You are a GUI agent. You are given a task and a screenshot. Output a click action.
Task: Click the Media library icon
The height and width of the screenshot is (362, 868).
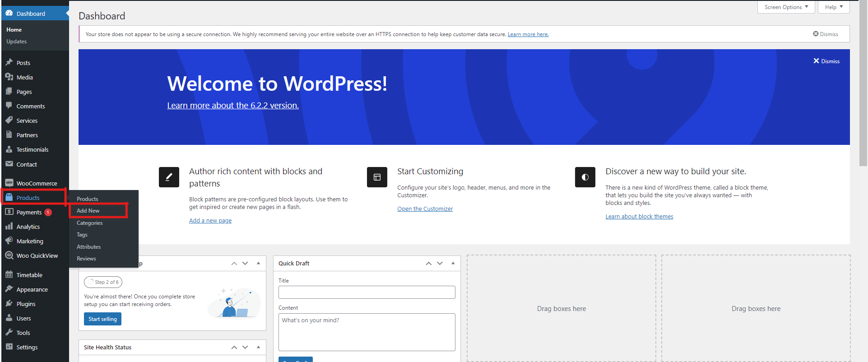point(9,77)
